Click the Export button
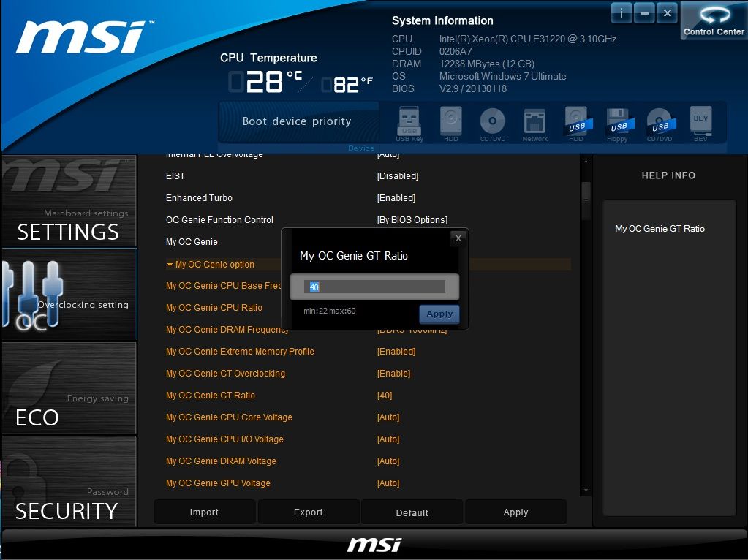Screen dimensions: 748x560 click(308, 512)
